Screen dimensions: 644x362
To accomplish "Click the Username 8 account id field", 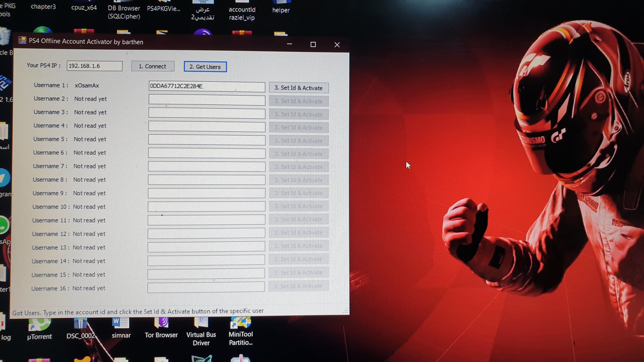I will coord(207,180).
